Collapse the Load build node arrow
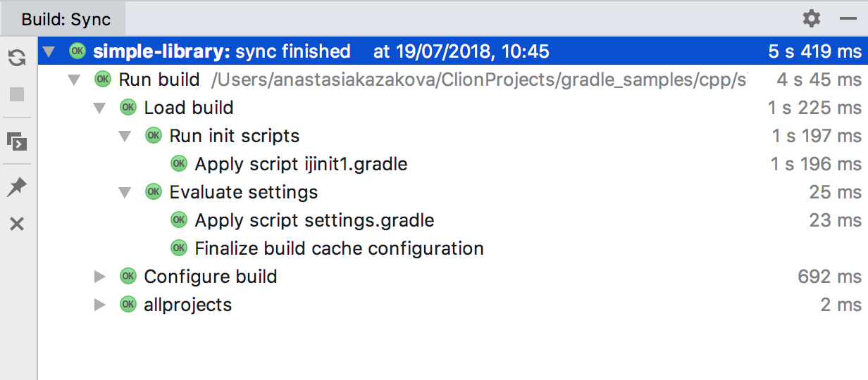Image resolution: width=868 pixels, height=380 pixels. tap(99, 108)
